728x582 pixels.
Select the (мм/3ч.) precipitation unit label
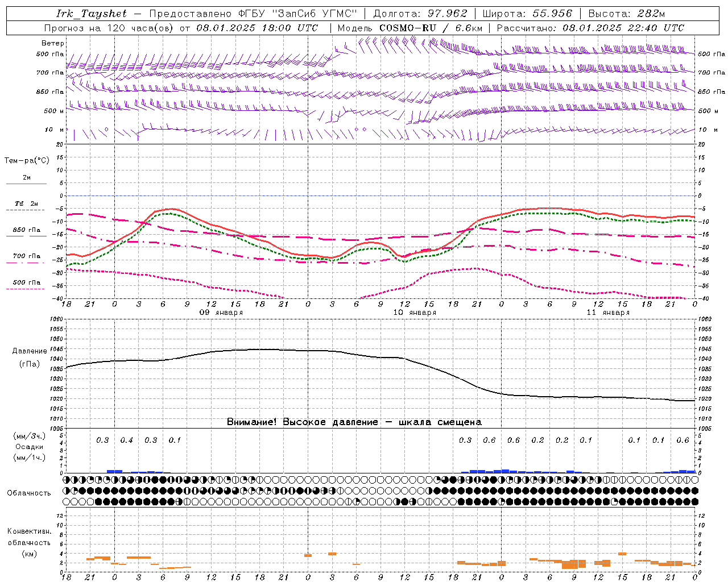pyautogui.click(x=29, y=436)
